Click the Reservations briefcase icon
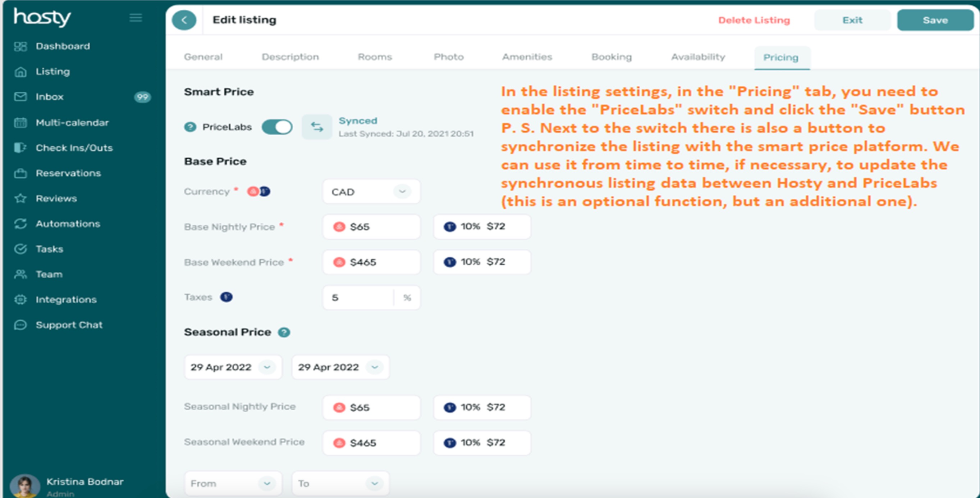 pos(20,173)
